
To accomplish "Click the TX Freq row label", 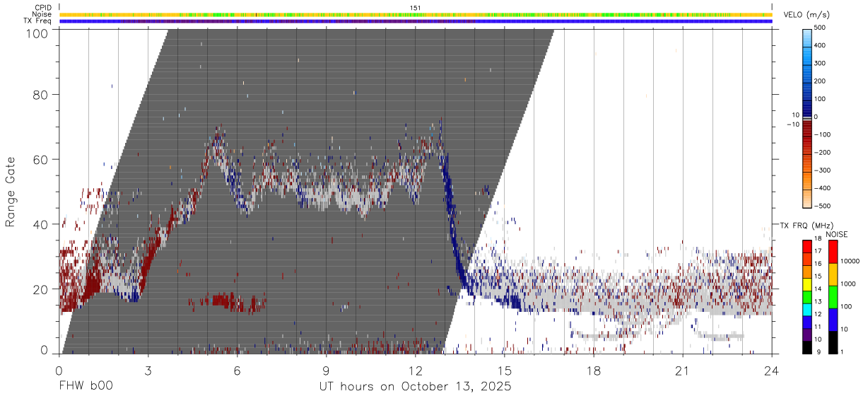I will (38, 21).
